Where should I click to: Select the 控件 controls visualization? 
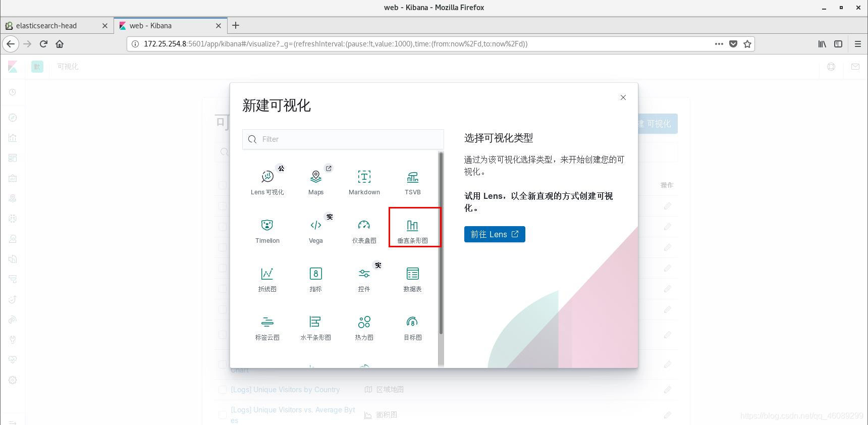pos(364,279)
